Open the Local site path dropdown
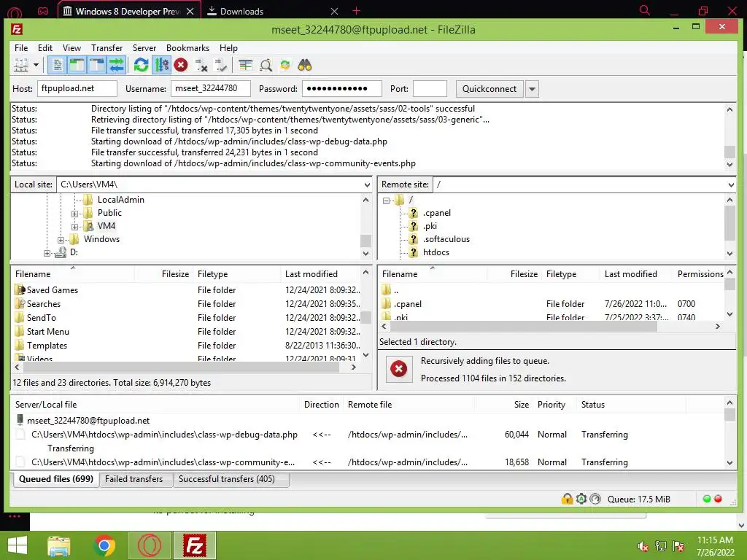 (367, 184)
